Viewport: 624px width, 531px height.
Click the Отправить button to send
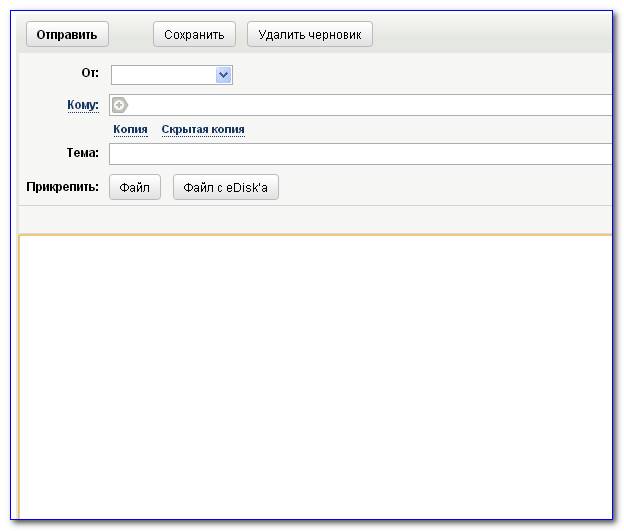pos(67,35)
